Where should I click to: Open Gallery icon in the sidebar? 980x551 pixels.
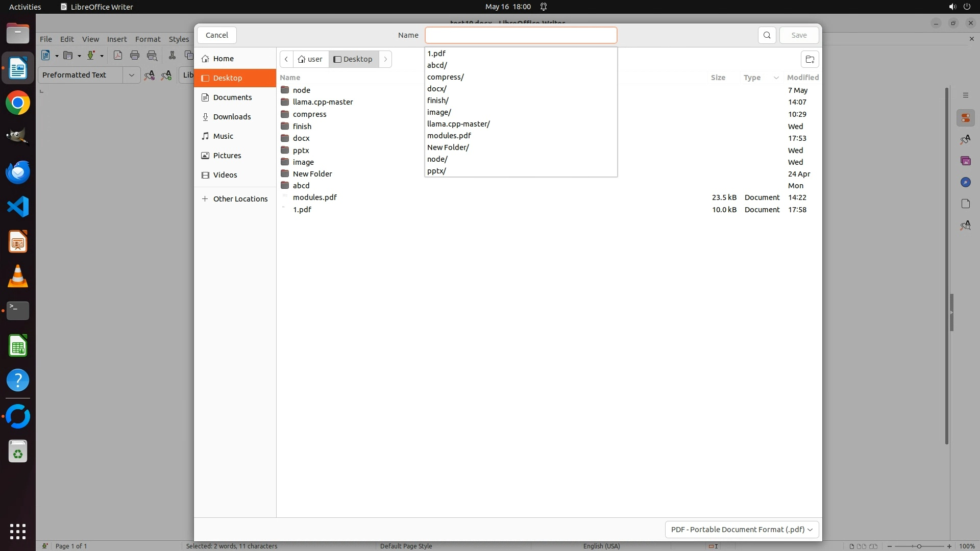965,161
